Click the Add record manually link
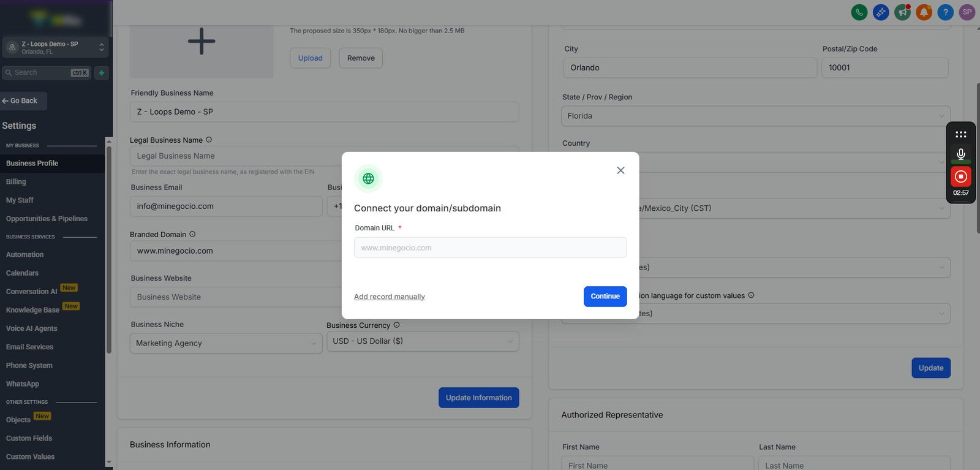 [390, 297]
